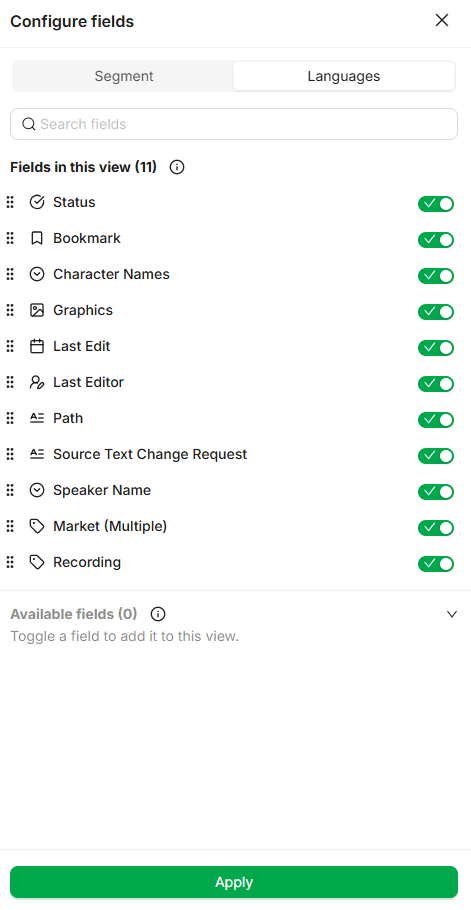Click the tag icon beside Market (Multiple)
Viewport: 471px width, 910px height.
pyautogui.click(x=37, y=526)
